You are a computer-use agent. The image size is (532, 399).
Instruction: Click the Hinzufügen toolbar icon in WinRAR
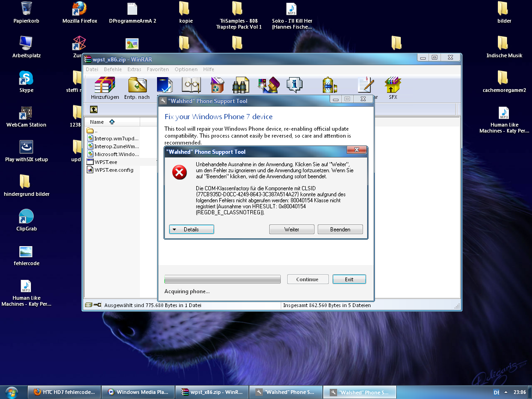tap(105, 88)
